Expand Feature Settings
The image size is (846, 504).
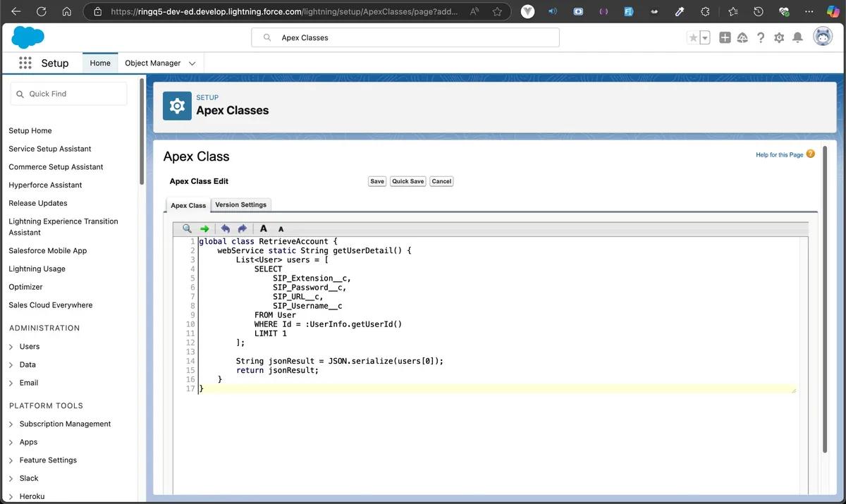tap(11, 460)
